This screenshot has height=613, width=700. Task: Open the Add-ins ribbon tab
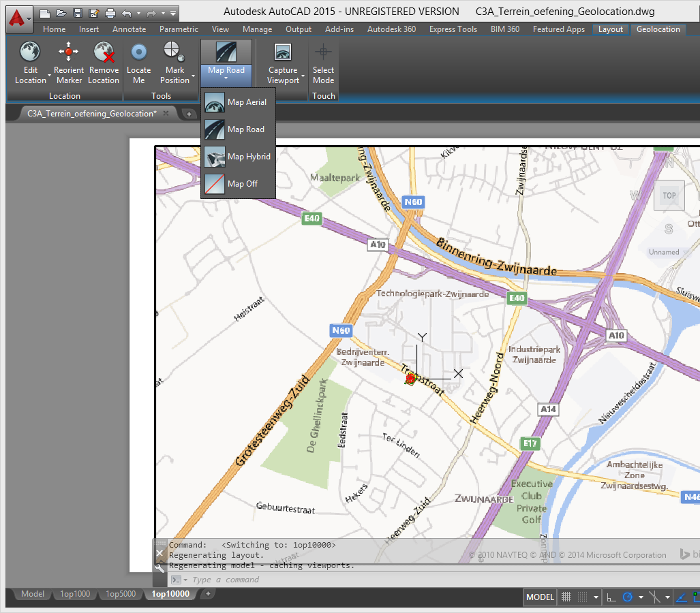(339, 29)
